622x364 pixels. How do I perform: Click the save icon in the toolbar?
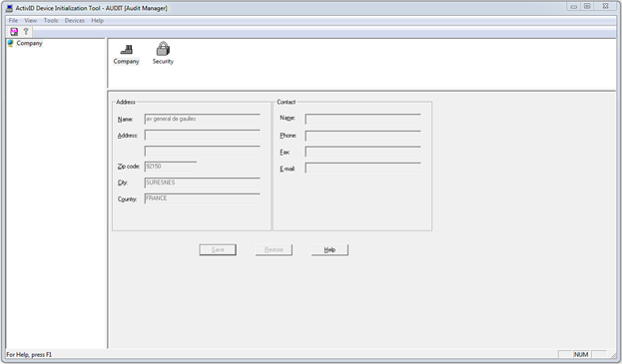click(14, 32)
